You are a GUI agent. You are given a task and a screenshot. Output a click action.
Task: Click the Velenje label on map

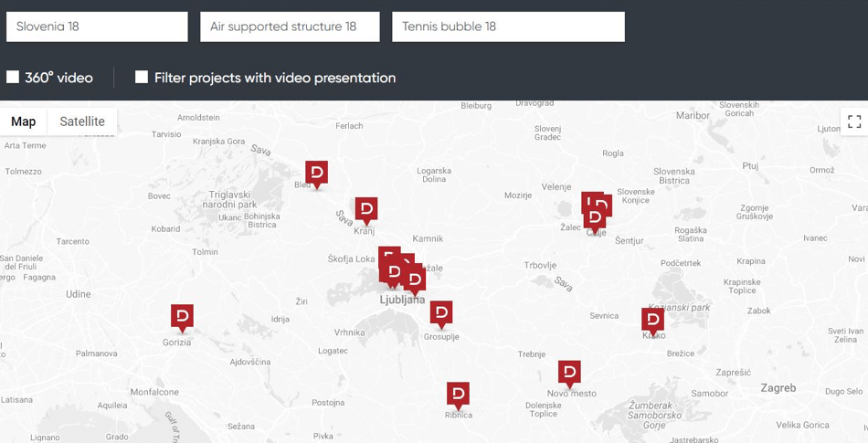[556, 187]
